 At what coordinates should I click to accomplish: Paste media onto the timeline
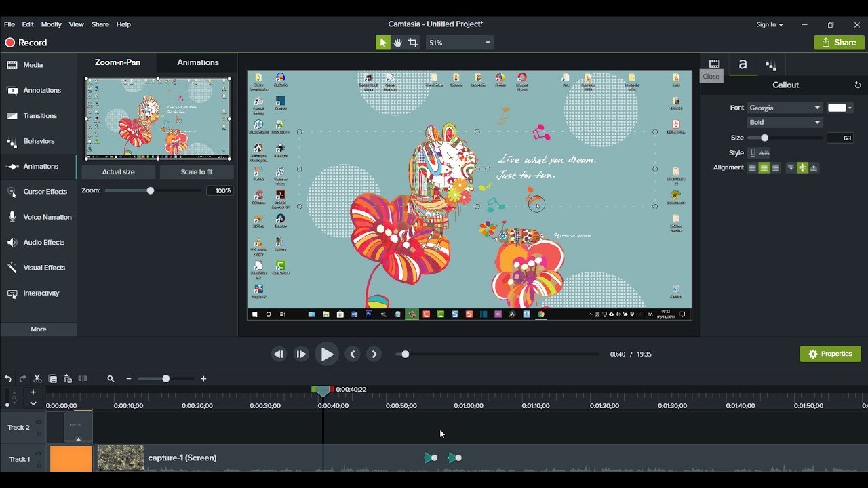tap(67, 379)
